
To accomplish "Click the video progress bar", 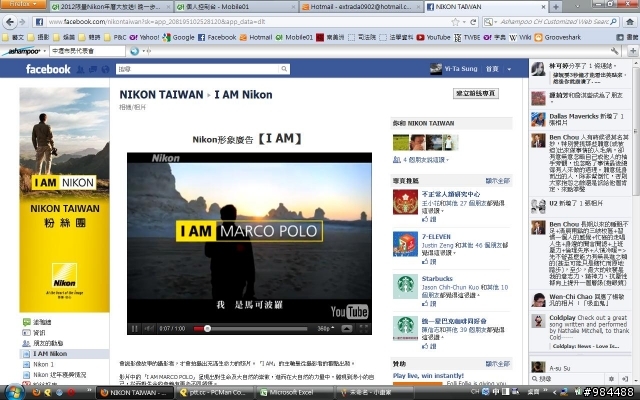I will [251, 328].
